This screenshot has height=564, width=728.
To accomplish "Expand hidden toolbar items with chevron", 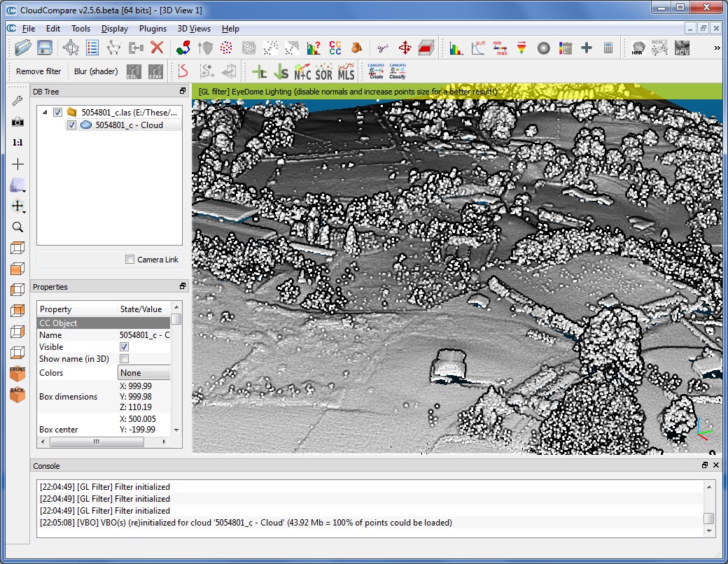I will tap(716, 48).
